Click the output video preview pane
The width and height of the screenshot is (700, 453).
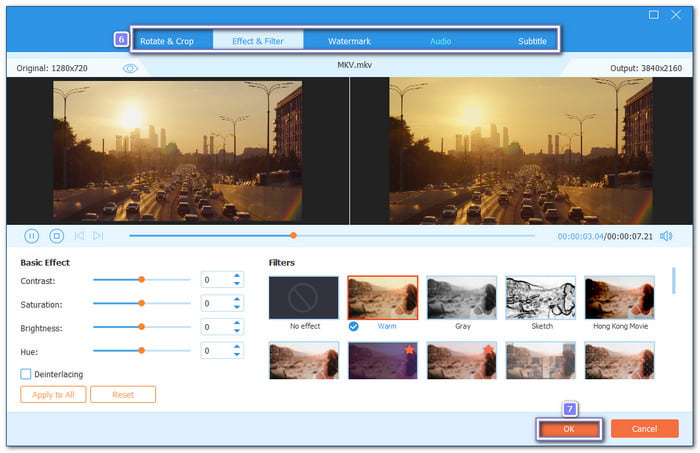[521, 151]
